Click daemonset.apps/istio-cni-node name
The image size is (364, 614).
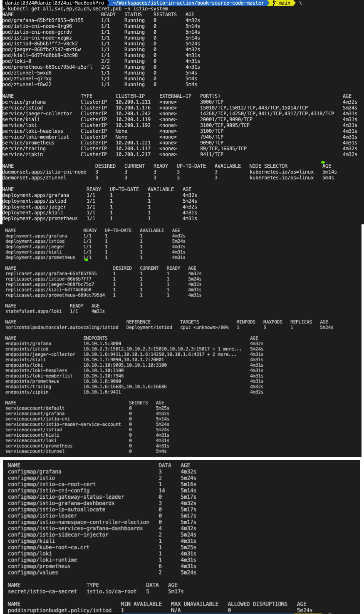pos(45,172)
